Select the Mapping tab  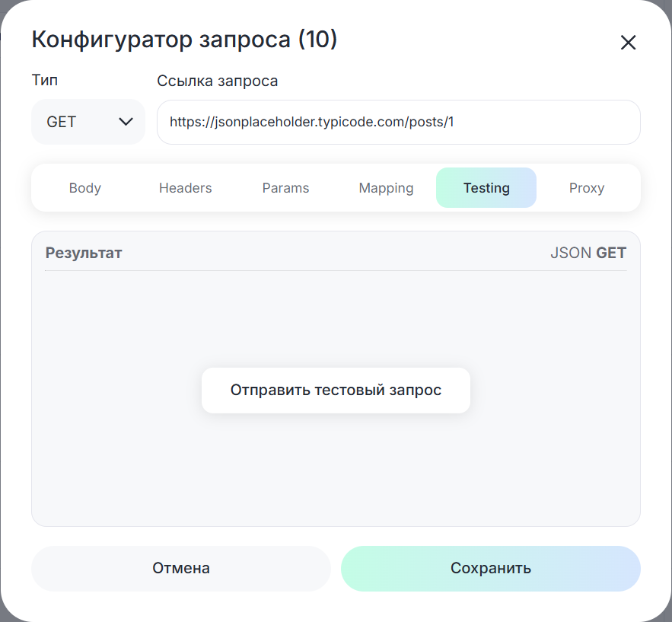coord(386,188)
